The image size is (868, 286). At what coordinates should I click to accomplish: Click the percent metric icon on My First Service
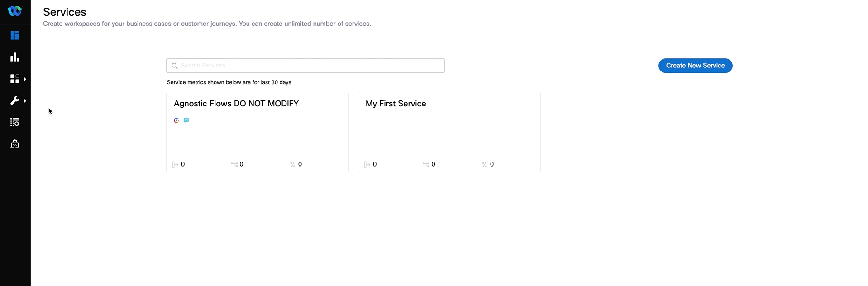pos(485,164)
